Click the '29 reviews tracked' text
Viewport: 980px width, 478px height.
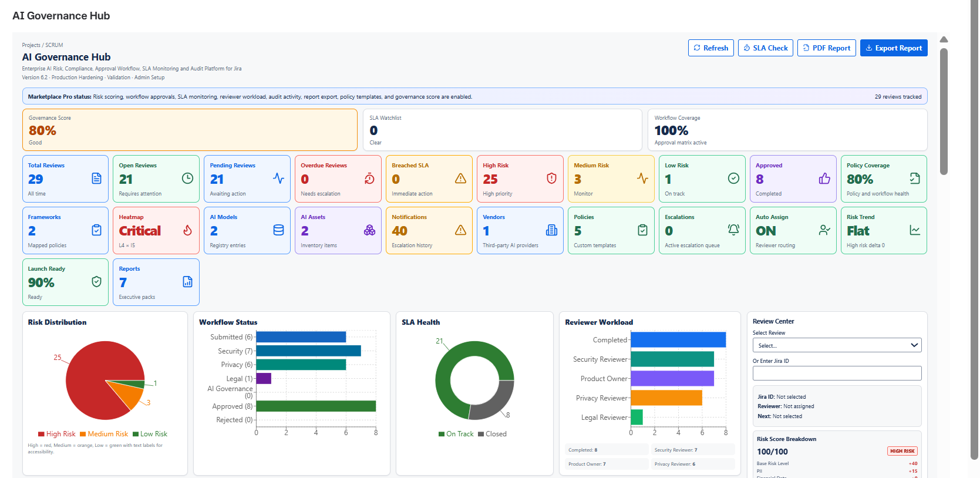(898, 97)
